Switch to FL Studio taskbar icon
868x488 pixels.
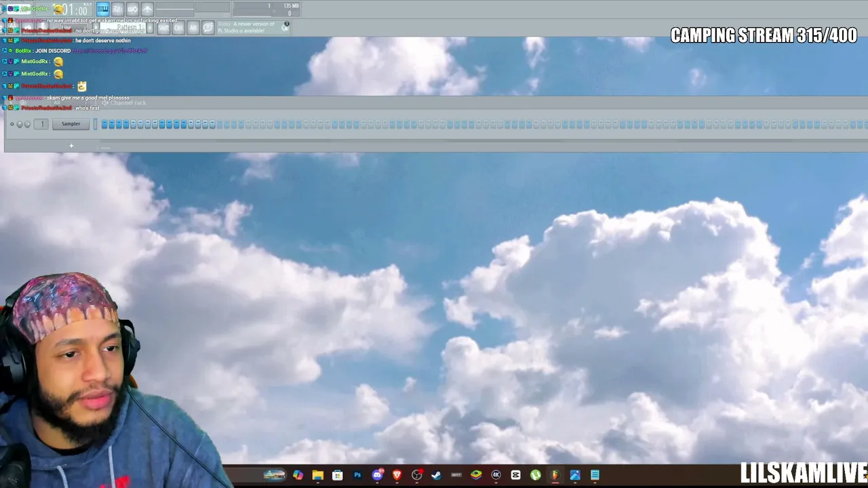tap(555, 475)
